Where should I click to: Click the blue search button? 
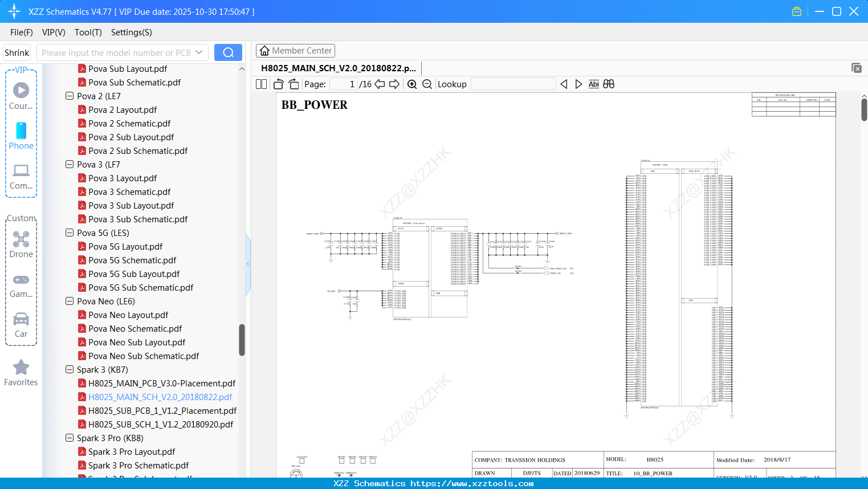tap(228, 52)
